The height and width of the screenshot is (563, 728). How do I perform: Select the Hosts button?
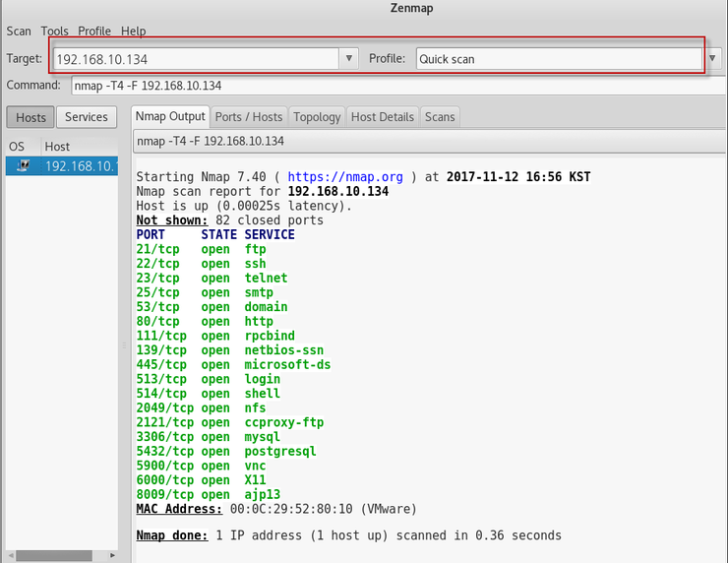point(30,117)
